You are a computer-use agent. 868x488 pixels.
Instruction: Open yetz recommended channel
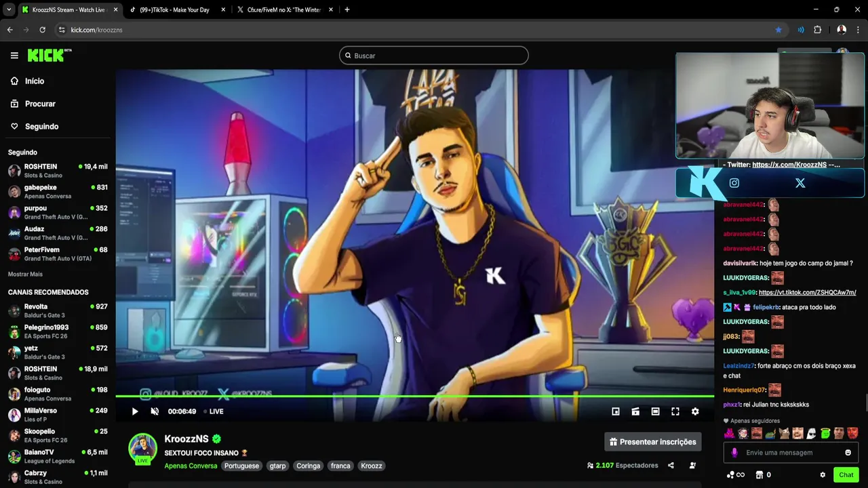[x=58, y=352]
